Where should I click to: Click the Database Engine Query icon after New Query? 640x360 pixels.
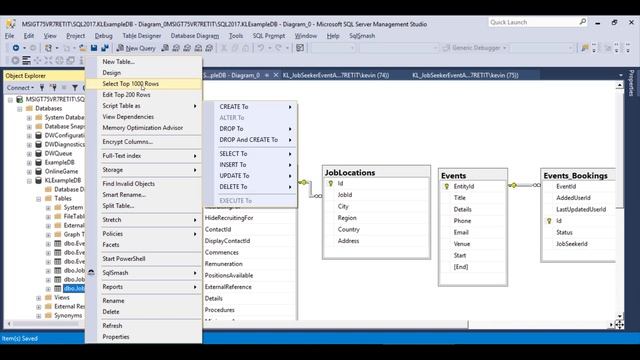(165, 48)
